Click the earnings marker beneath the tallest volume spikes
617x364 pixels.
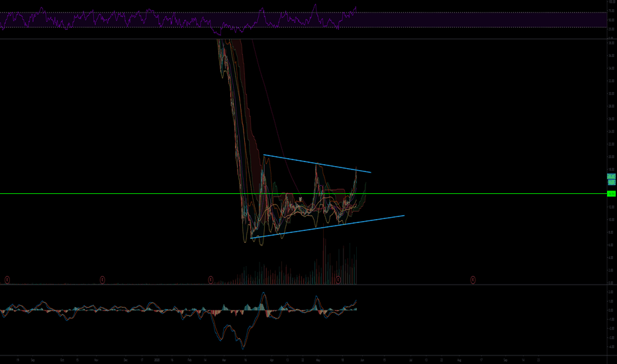(338, 280)
